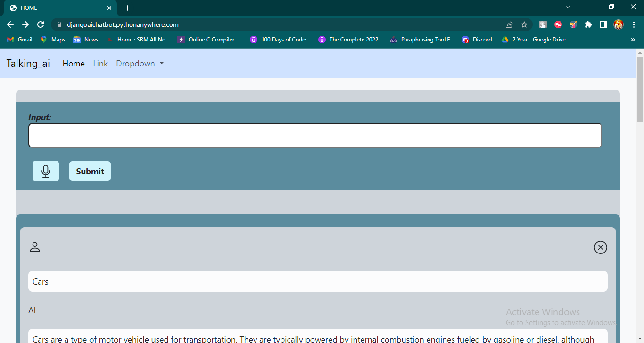Screen dimensions: 644x343
Task: Click the browser back arrow
Action: pyautogui.click(x=10, y=24)
